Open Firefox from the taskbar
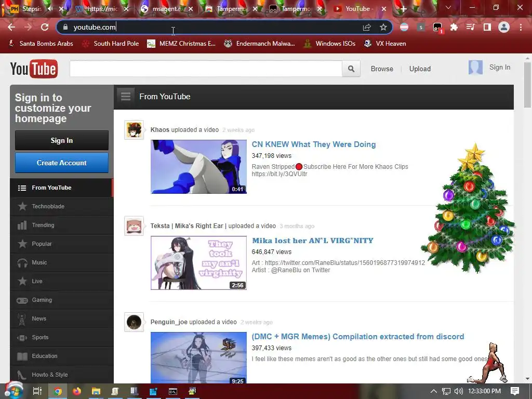Viewport: 532px width, 399px height. pyautogui.click(x=77, y=391)
